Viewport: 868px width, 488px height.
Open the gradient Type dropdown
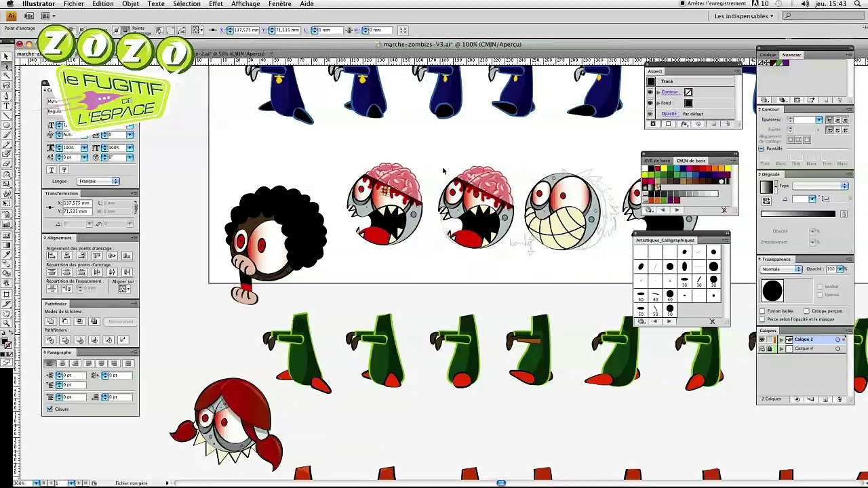coord(821,186)
